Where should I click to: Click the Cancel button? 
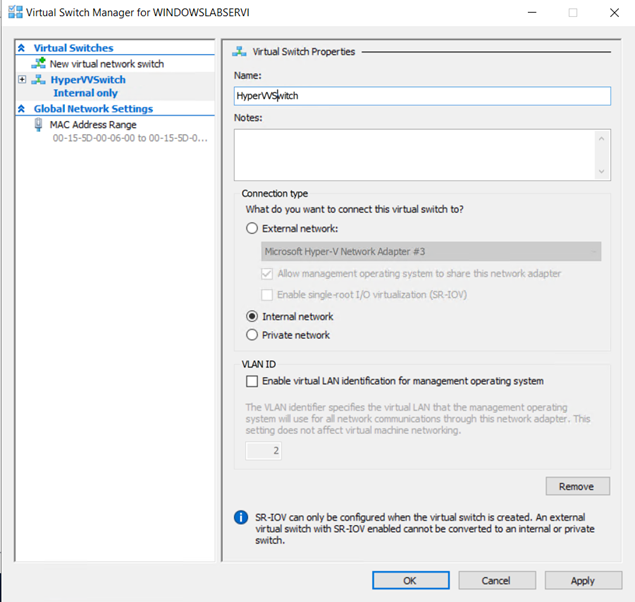(497, 581)
